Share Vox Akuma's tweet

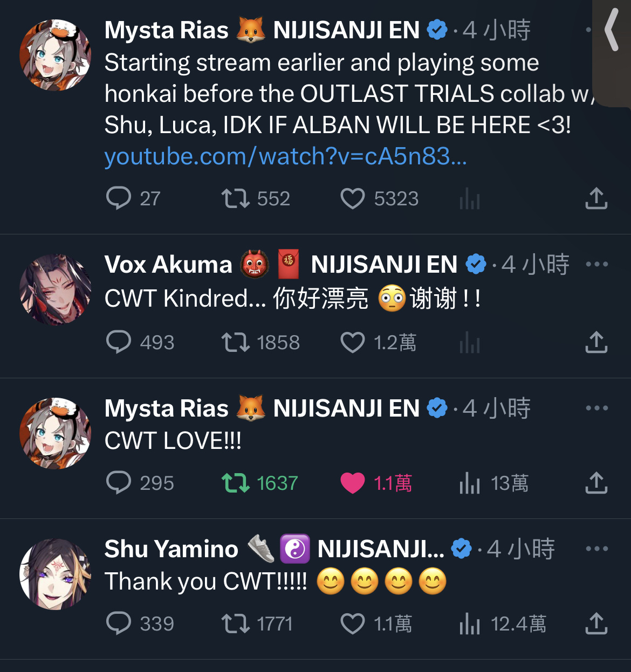coord(596,342)
